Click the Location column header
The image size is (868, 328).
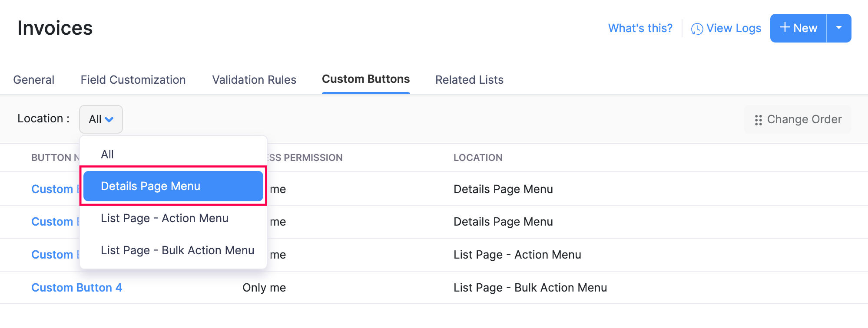point(478,157)
